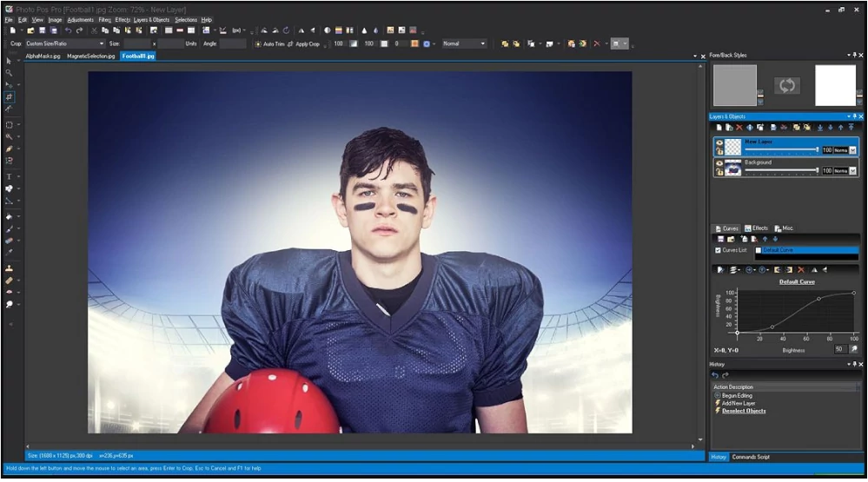The width and height of the screenshot is (868, 482).
Task: Click the red X cancel icon in options bar
Action: click(x=597, y=43)
